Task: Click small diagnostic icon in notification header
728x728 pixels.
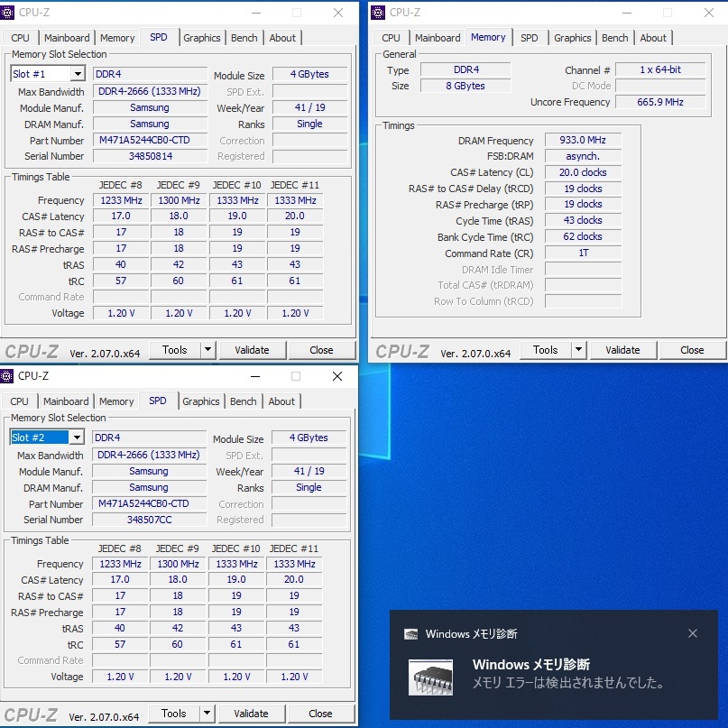Action: point(410,634)
